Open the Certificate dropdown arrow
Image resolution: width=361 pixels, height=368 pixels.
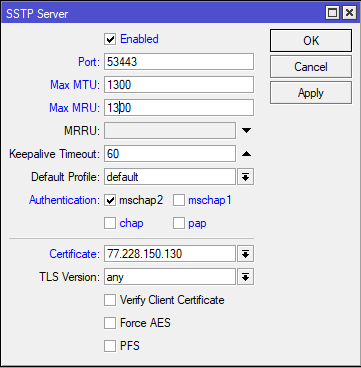point(245,254)
